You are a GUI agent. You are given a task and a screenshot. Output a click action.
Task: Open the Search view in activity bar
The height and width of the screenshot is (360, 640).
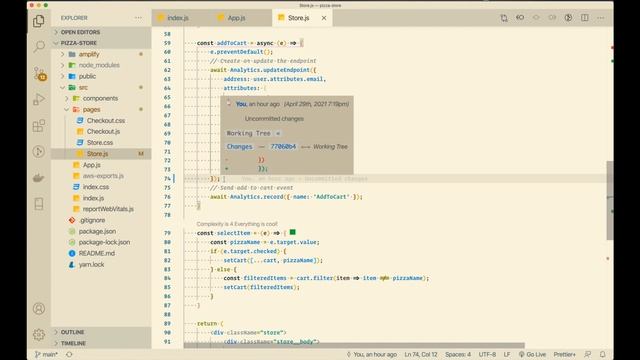pos(39,47)
